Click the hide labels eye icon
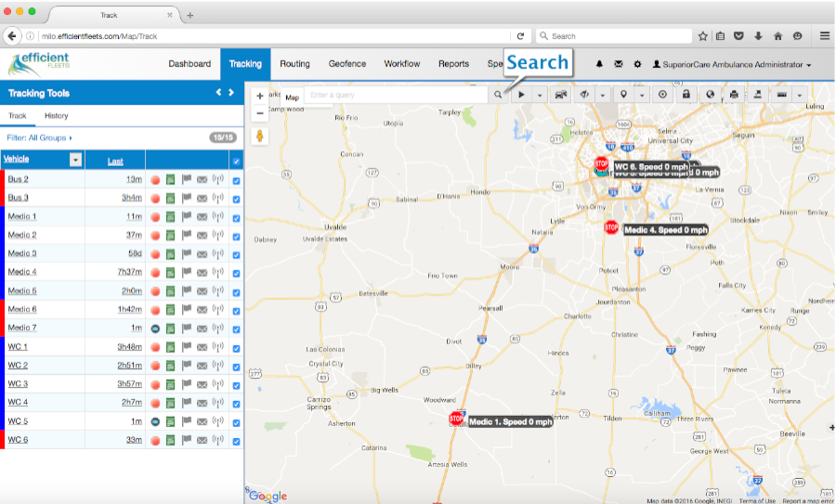The height and width of the screenshot is (504, 836). [584, 95]
